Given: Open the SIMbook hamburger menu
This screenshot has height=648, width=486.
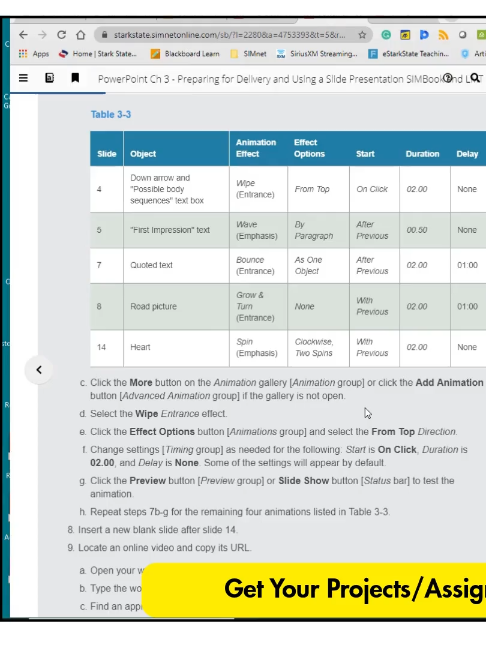Looking at the screenshot, I should 24,78.
